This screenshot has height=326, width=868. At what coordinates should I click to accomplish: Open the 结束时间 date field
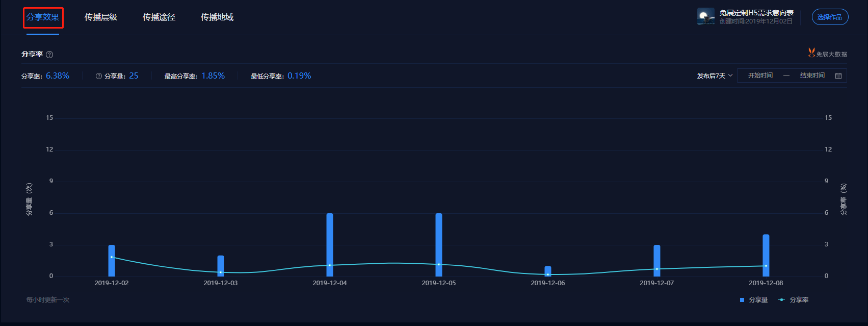(812, 76)
